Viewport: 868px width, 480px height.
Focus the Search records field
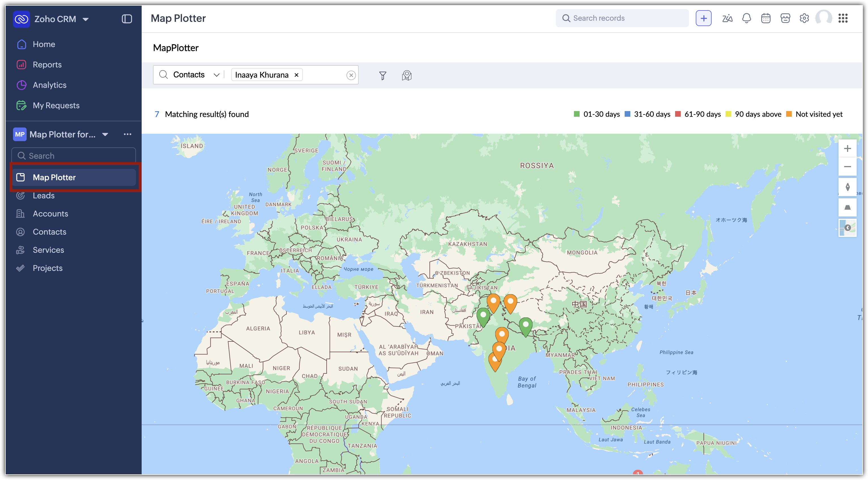622,18
